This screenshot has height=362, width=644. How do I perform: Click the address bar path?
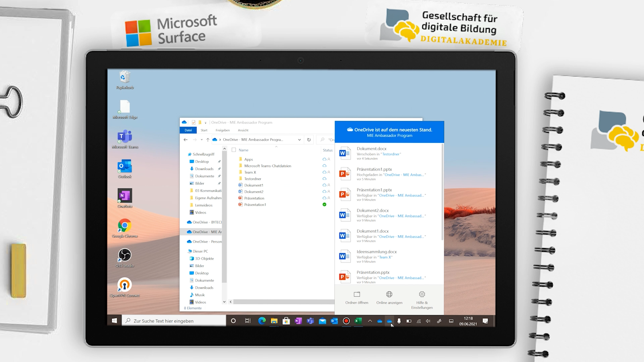[253, 140]
